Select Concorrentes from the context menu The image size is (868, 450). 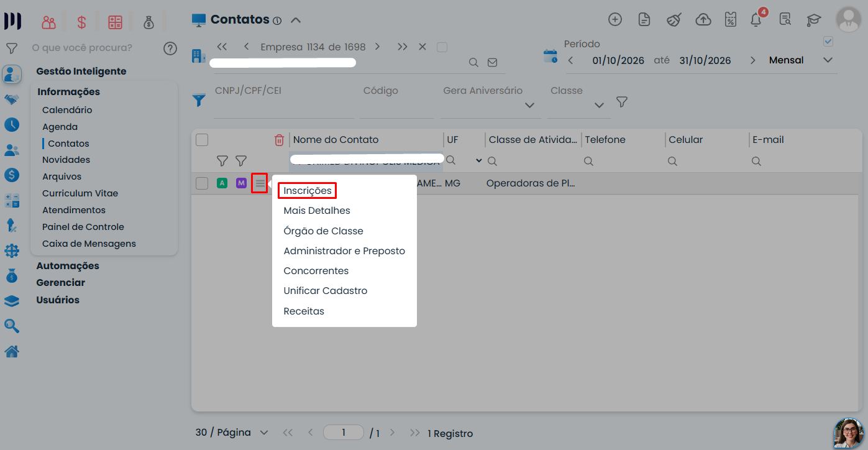(316, 271)
